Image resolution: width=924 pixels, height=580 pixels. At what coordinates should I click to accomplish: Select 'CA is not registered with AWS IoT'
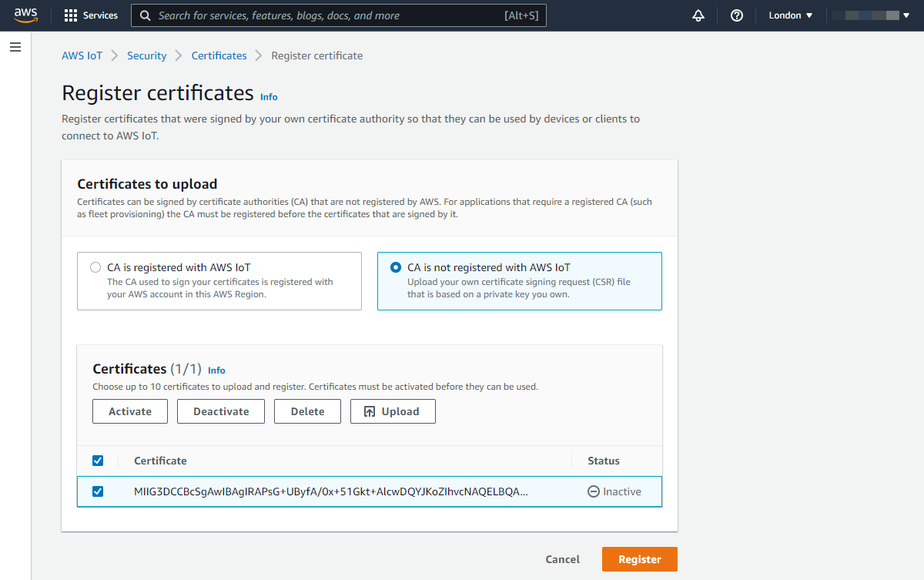(396, 267)
